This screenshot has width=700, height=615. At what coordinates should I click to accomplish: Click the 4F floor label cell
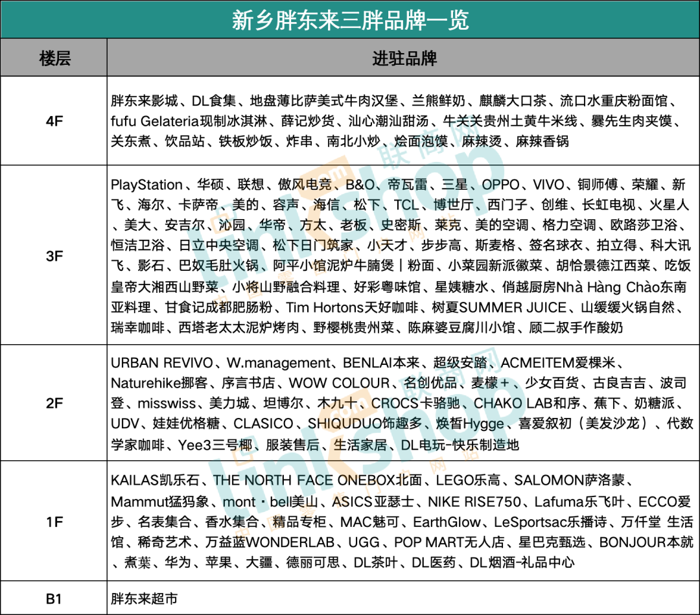point(54,121)
